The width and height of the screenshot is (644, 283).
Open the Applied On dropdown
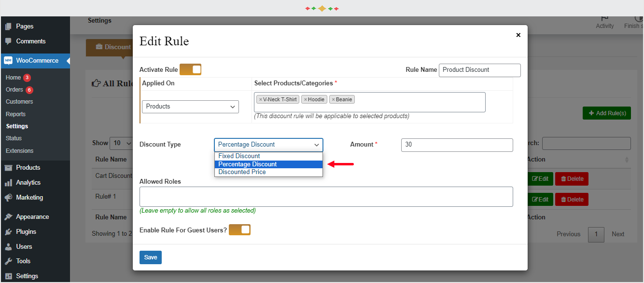pyautogui.click(x=190, y=107)
